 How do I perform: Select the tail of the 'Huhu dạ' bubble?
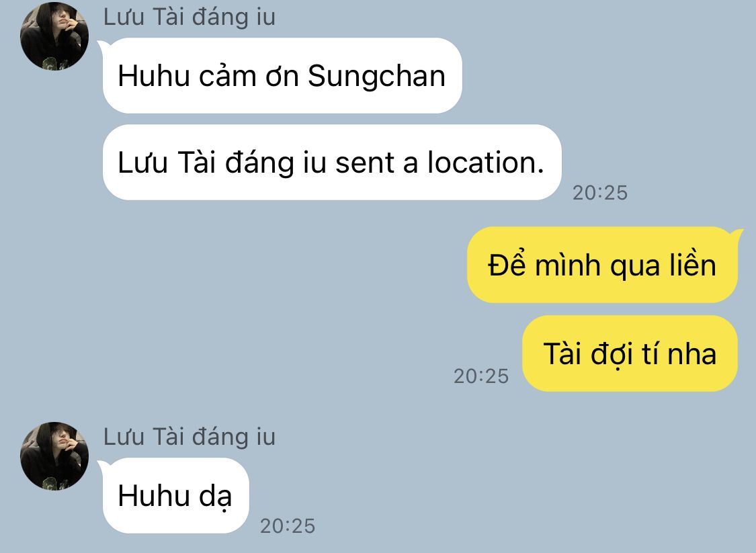103,466
